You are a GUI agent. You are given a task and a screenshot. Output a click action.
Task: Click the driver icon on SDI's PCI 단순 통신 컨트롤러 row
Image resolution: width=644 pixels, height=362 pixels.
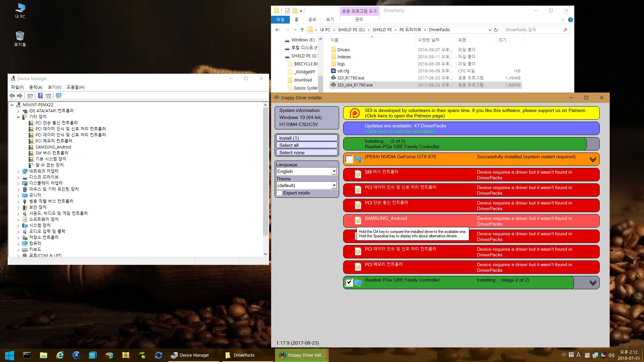(358, 205)
